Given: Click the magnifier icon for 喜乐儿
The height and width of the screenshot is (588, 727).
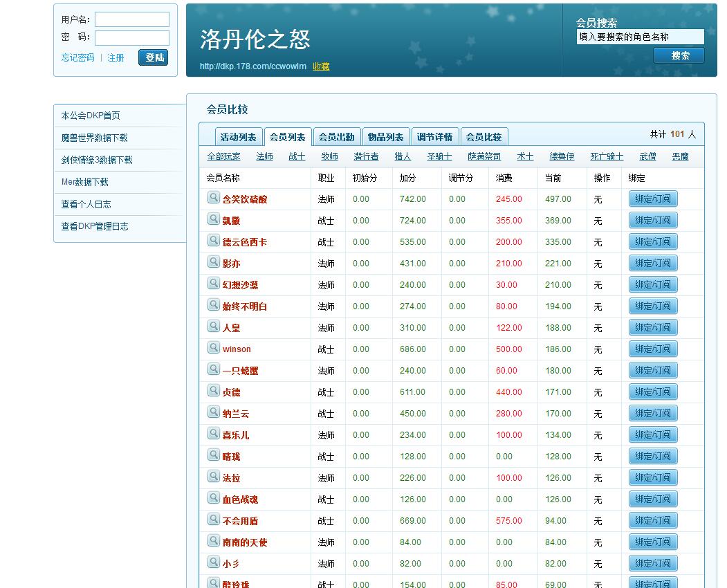Looking at the screenshot, I should 213,434.
